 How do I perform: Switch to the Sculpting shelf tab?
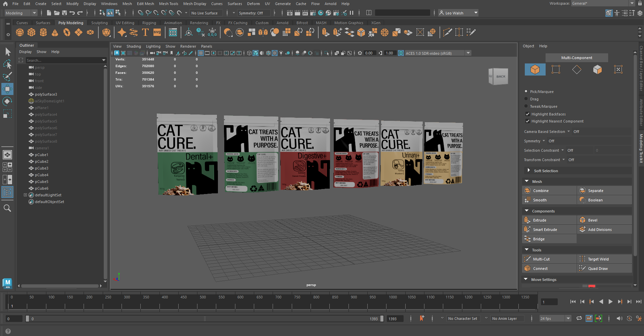point(99,23)
